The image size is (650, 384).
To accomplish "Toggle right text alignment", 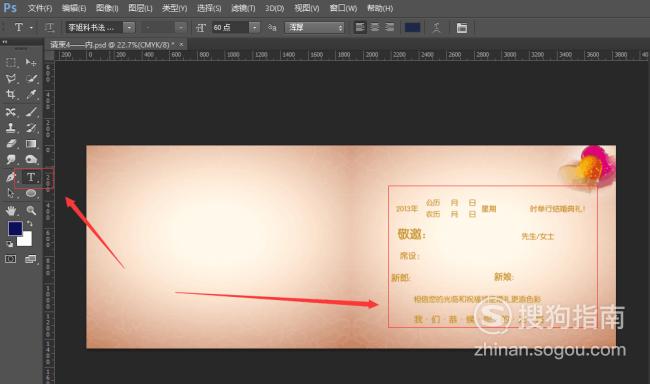I will click(x=389, y=27).
